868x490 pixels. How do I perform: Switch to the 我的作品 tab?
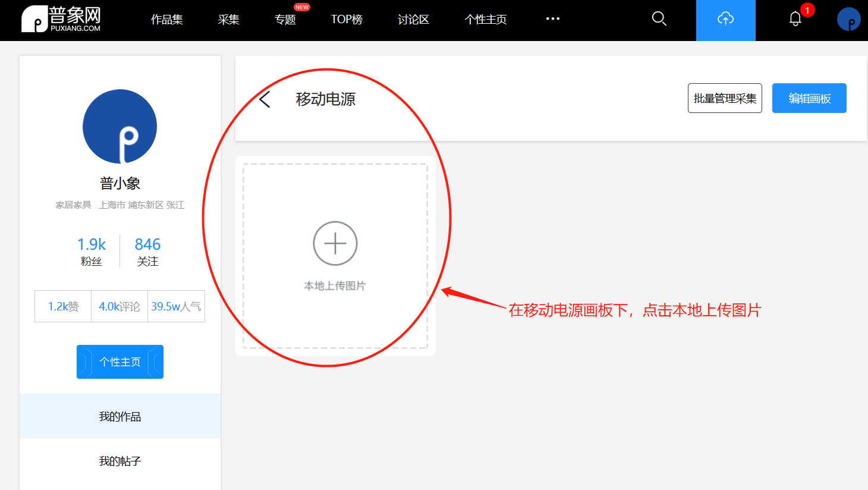119,416
